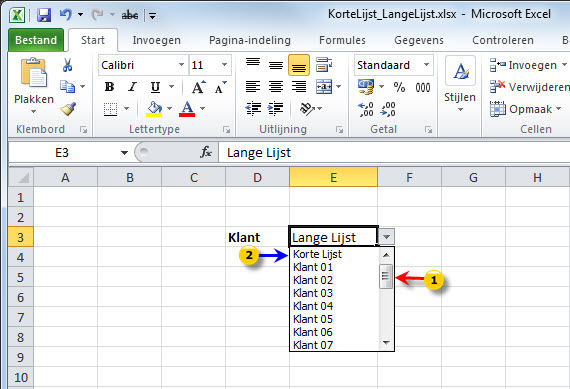
Task: Open the cell E3 validation list arrow
Action: (386, 237)
